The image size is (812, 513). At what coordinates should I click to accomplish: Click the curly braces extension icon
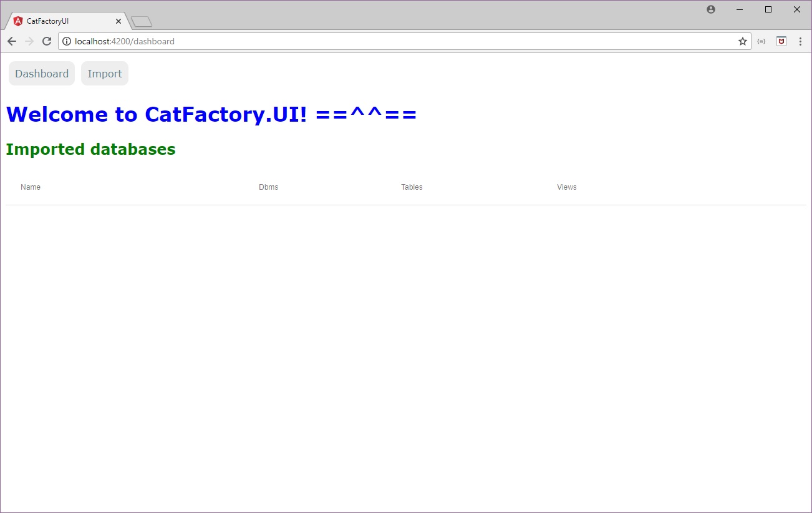click(761, 41)
